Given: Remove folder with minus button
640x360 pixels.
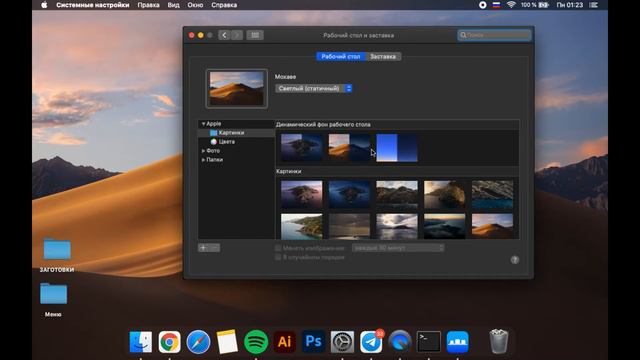Looking at the screenshot, I should (215, 248).
